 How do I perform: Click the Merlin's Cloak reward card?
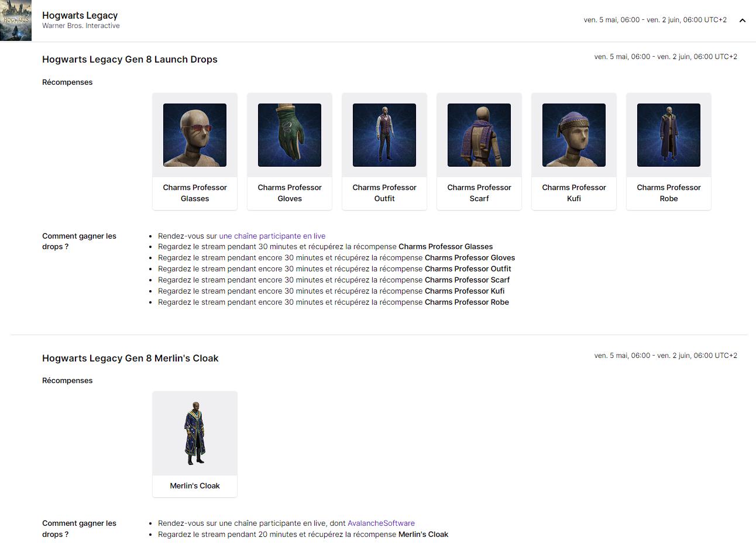pos(194,445)
